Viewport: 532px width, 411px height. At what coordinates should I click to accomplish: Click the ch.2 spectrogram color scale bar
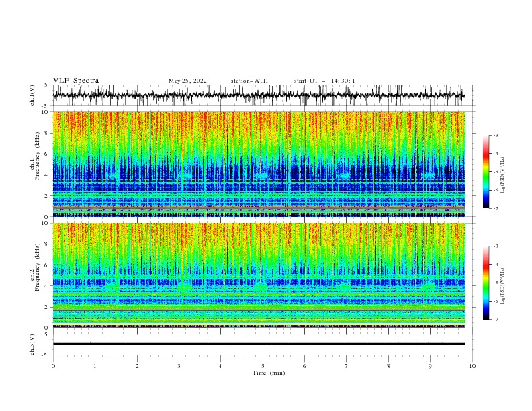point(486,283)
